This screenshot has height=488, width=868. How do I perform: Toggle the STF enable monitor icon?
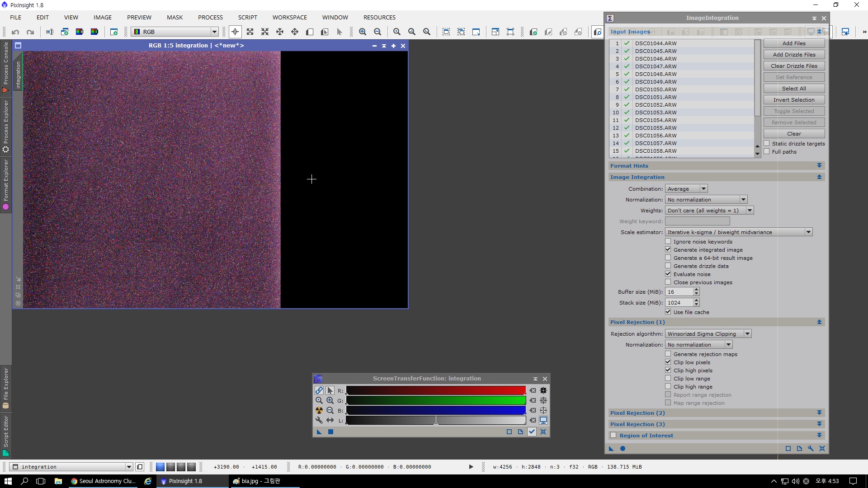[x=543, y=420]
